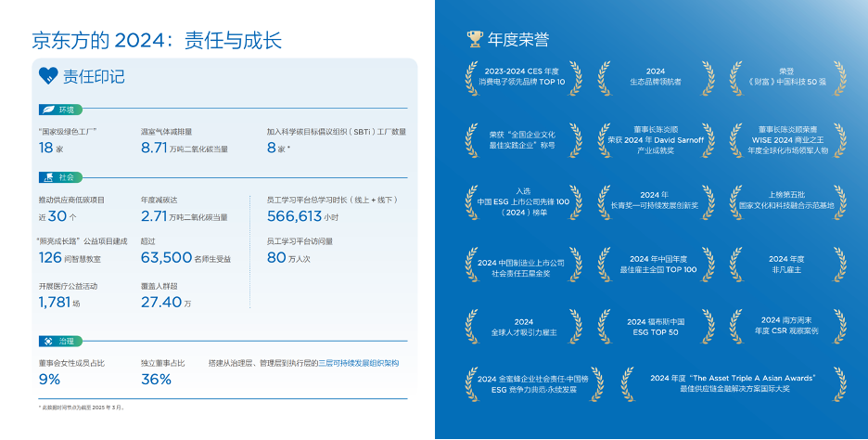The width and height of the screenshot is (868, 440).
Task: Select the 2.71 carbon reduction figure
Action: (x=154, y=216)
